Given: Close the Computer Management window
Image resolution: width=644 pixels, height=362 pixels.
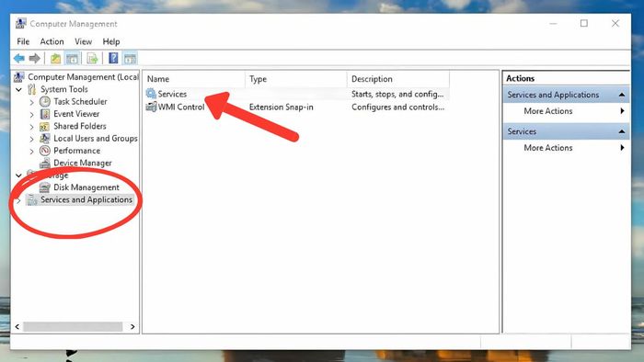Looking at the screenshot, I should tap(615, 23).
